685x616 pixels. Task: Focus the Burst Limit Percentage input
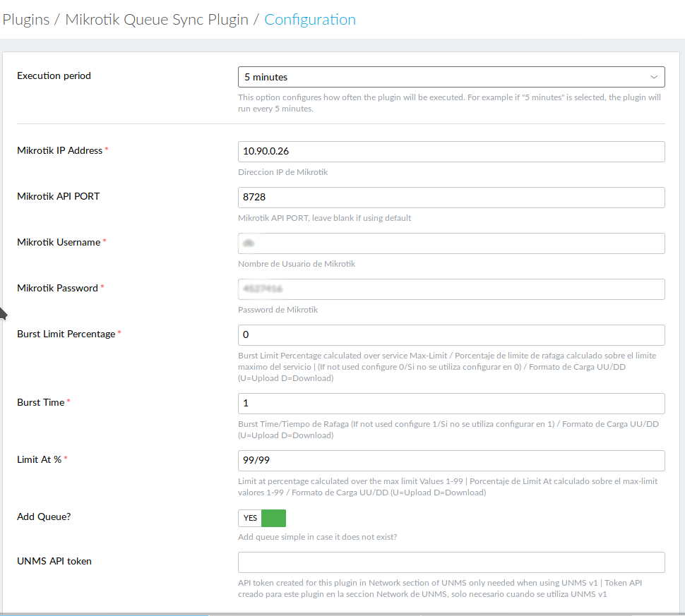point(451,334)
